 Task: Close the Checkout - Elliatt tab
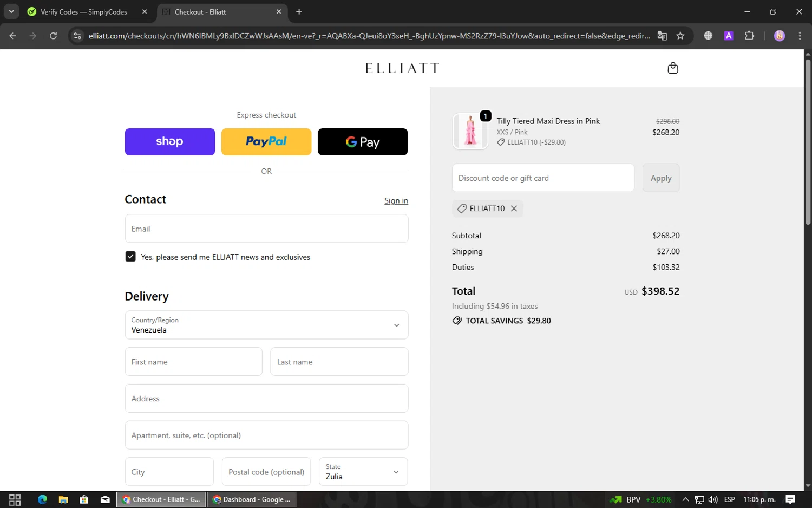(279, 11)
